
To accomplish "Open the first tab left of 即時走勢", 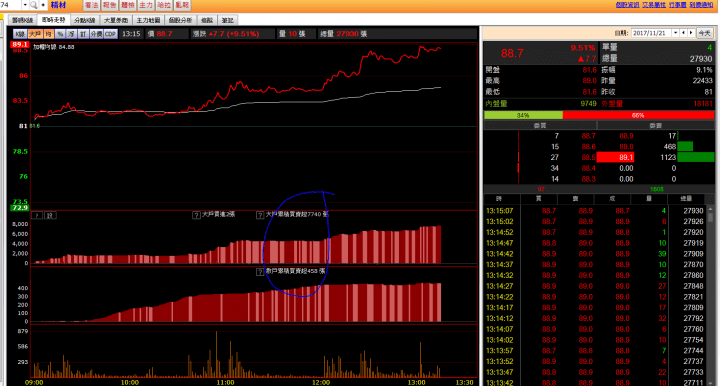I will click(x=22, y=20).
